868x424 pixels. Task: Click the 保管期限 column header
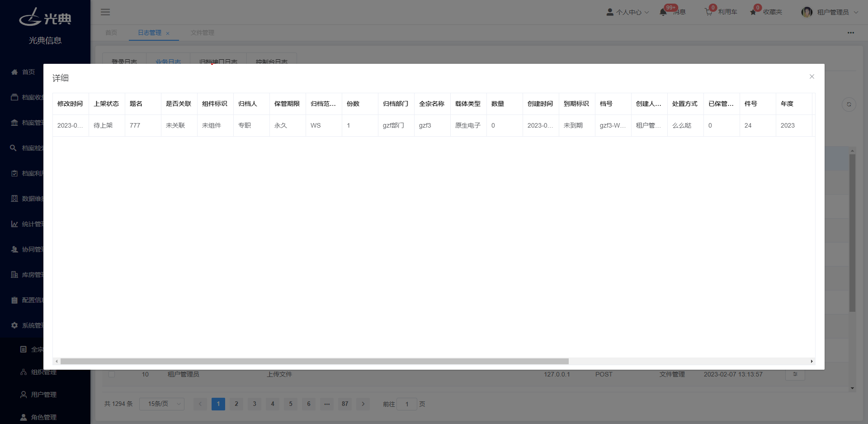coord(287,104)
